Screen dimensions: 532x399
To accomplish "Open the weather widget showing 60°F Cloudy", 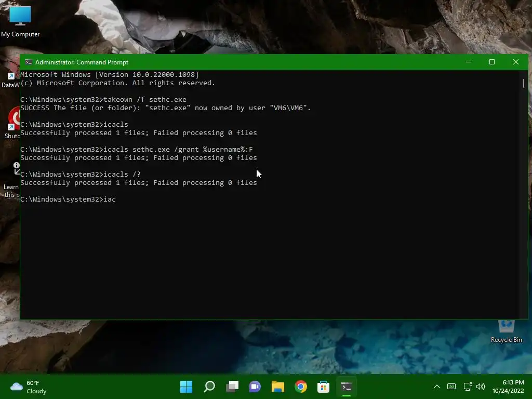I will click(29, 387).
